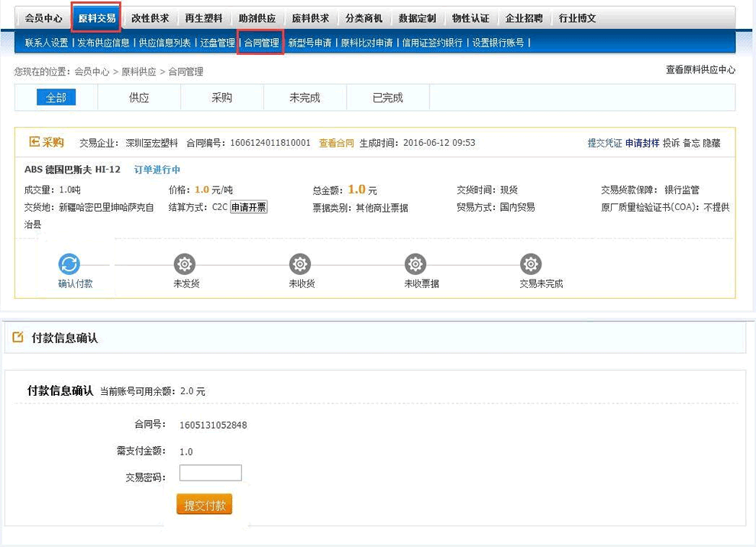Focus the 交易密码 input field
This screenshot has width=756, height=547.
click(211, 473)
